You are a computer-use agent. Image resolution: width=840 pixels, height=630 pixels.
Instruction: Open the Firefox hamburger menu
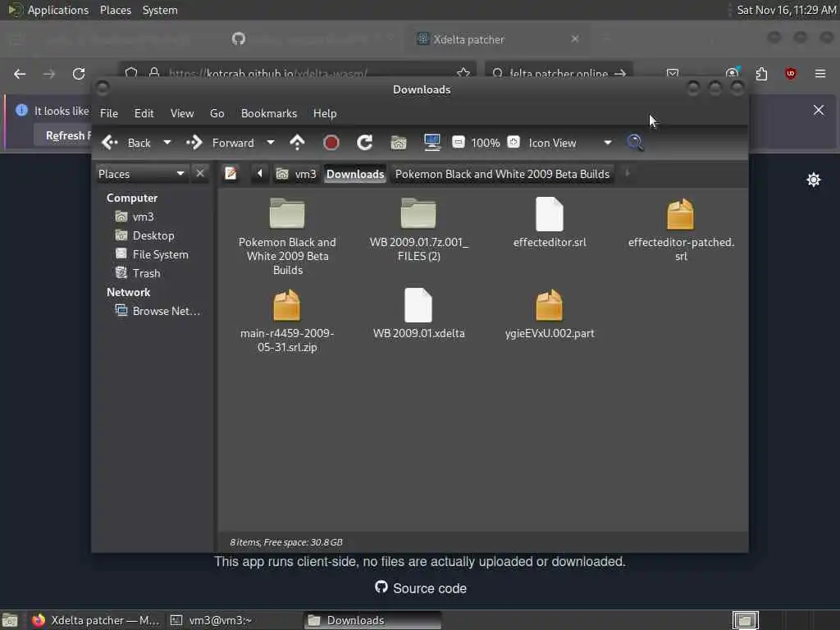coord(820,74)
